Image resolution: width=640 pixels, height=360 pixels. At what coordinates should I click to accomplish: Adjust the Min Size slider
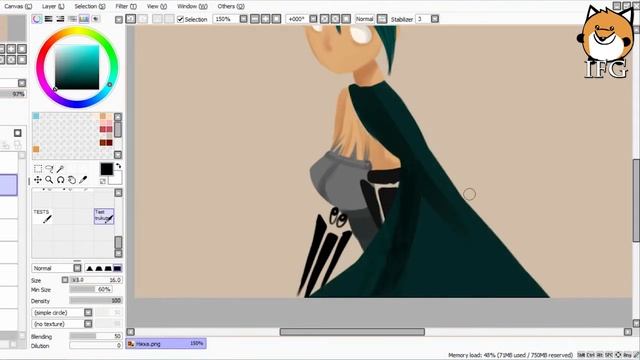(91, 289)
